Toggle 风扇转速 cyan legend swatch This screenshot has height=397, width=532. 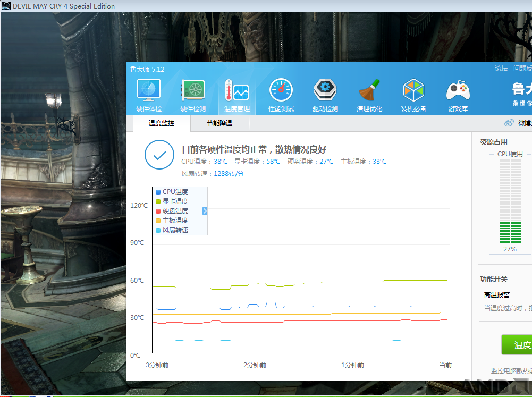point(158,230)
